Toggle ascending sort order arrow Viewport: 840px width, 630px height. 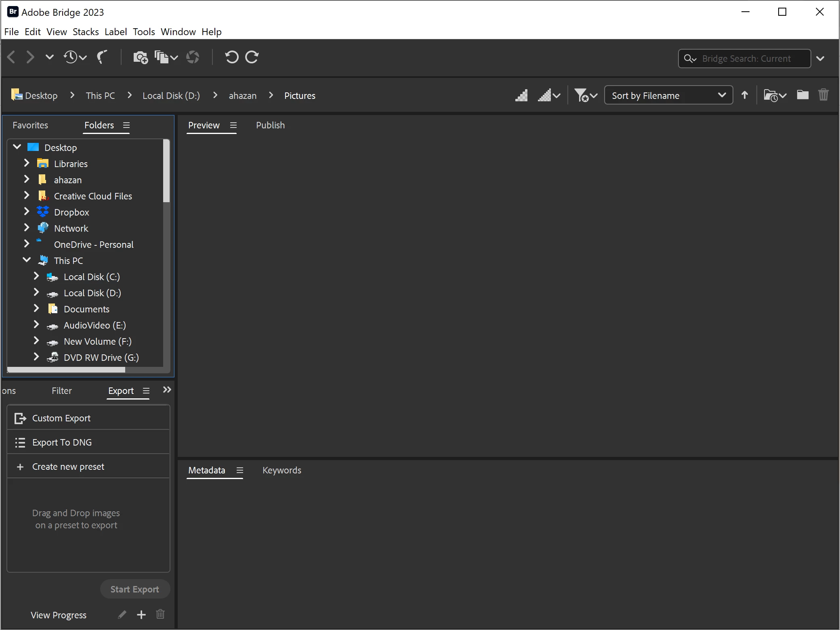(x=744, y=95)
